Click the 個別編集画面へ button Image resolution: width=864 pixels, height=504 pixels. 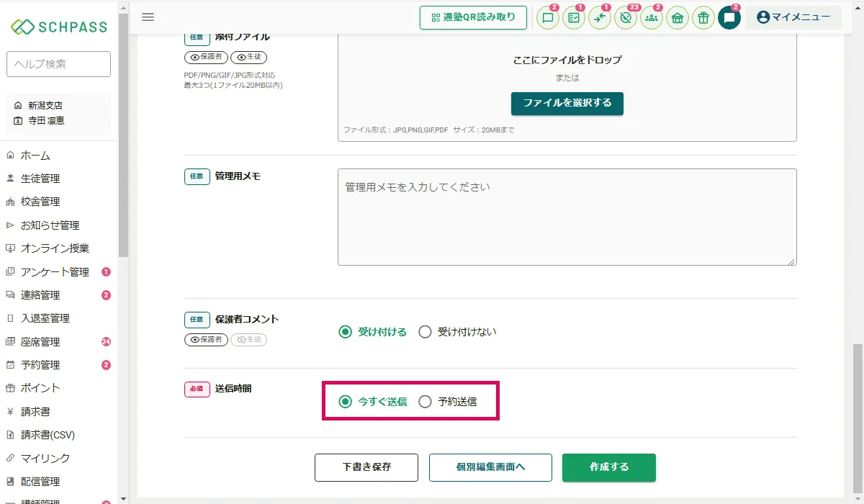coord(490,467)
